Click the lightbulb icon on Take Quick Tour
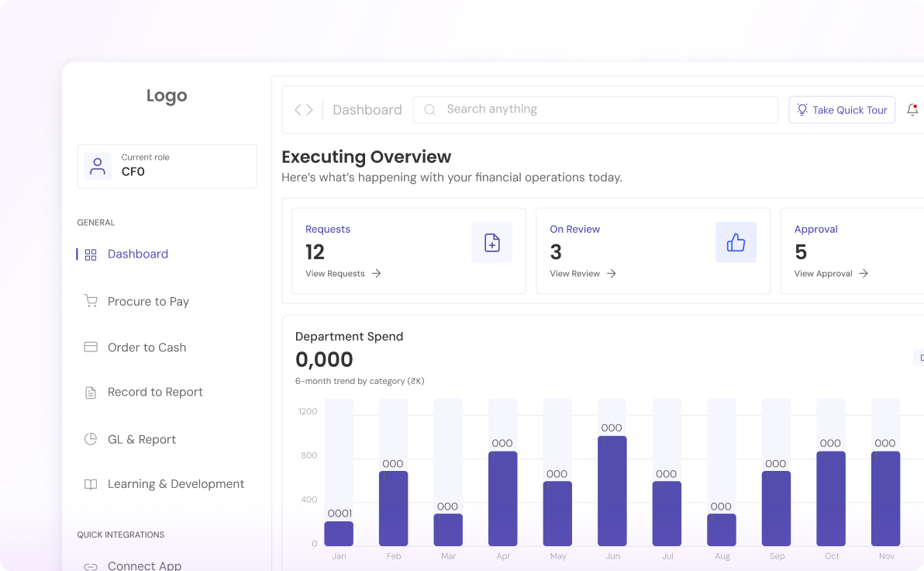 pos(802,109)
